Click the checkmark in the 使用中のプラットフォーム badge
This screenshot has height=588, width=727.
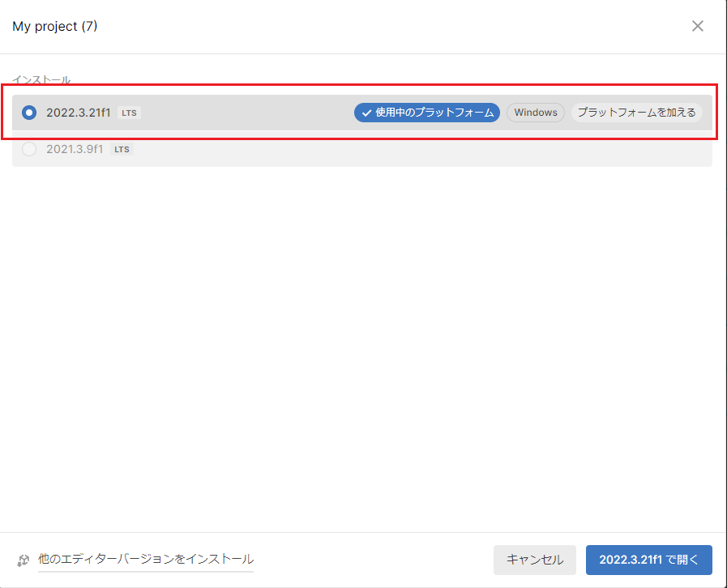(x=366, y=113)
